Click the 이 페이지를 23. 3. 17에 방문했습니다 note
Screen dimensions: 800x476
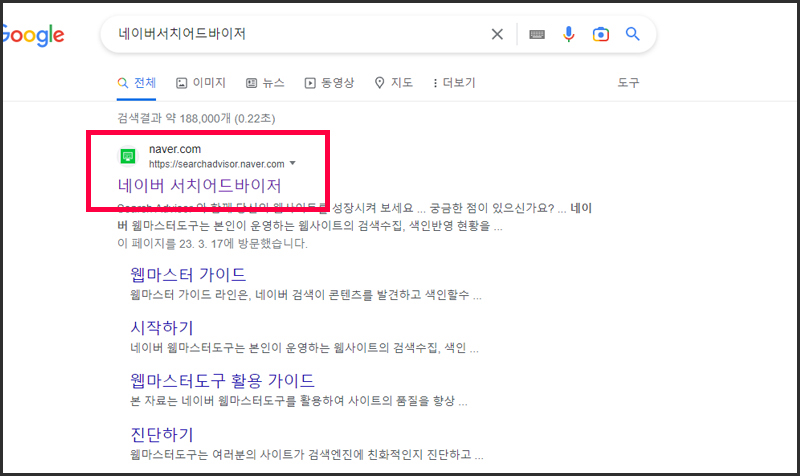coord(212,243)
